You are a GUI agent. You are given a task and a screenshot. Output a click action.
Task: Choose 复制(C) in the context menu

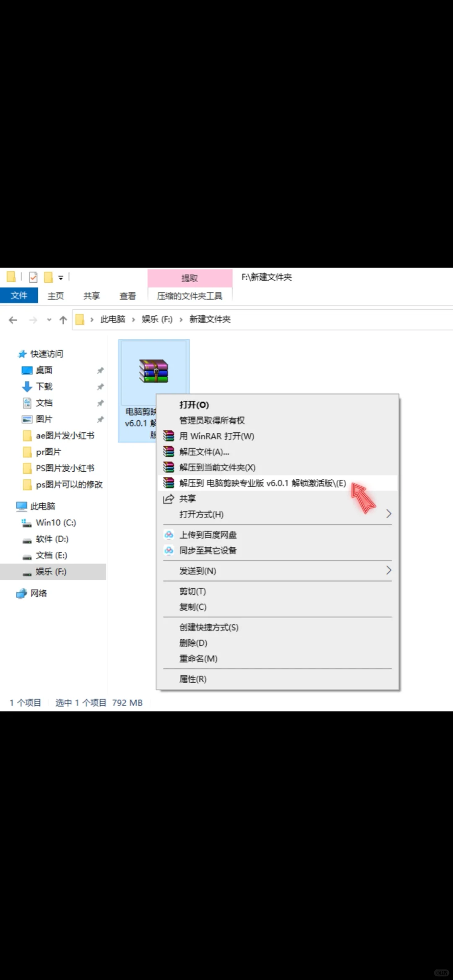coord(278,607)
